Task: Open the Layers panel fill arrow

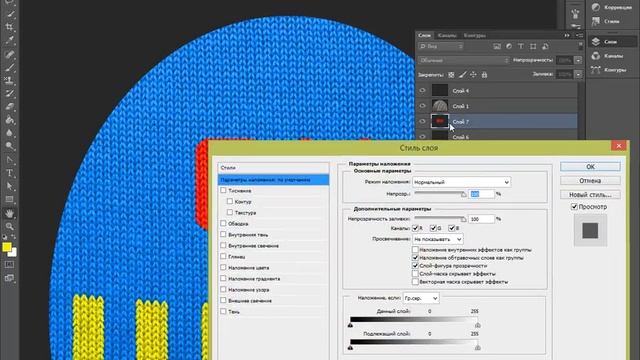Action: point(578,75)
